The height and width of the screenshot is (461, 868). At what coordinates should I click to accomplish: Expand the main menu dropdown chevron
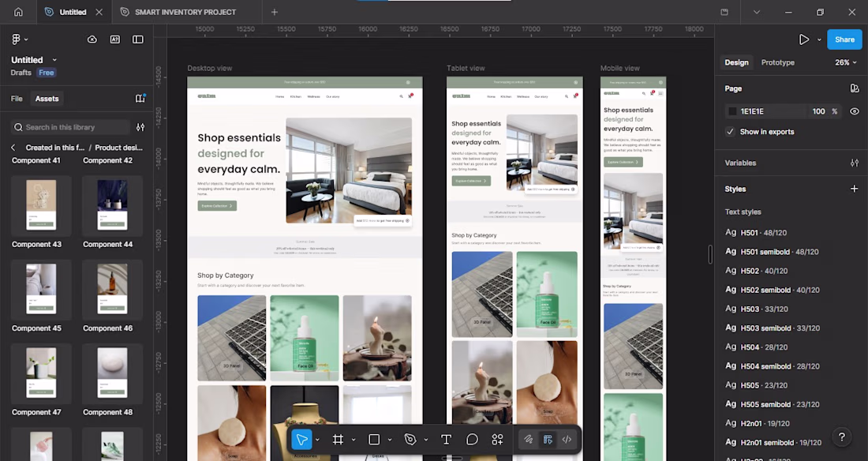click(x=26, y=39)
